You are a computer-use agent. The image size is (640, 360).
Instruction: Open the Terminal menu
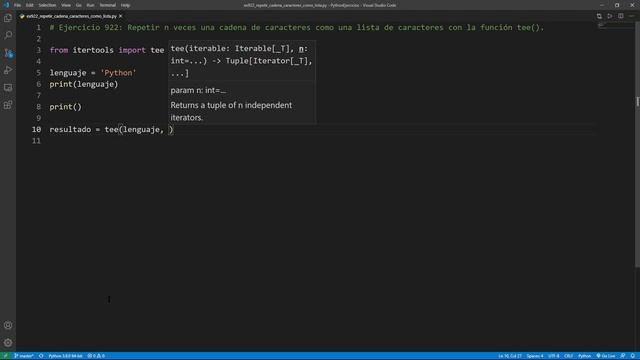[x=107, y=5]
